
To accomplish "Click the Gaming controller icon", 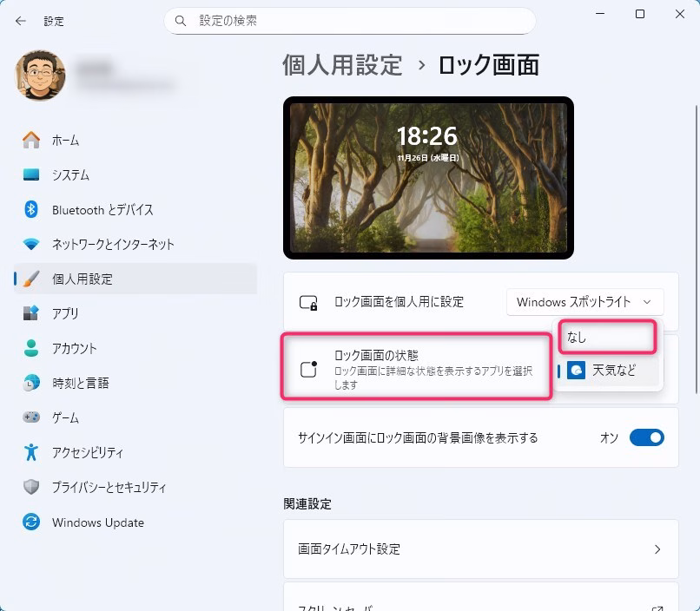I will (x=31, y=417).
